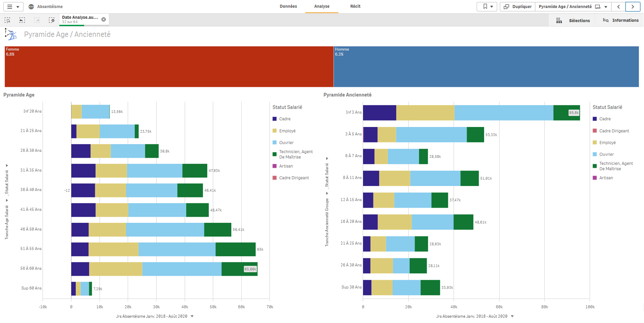Go to the next sheet
Viewport: 644px width, 323px height.
click(x=633, y=7)
